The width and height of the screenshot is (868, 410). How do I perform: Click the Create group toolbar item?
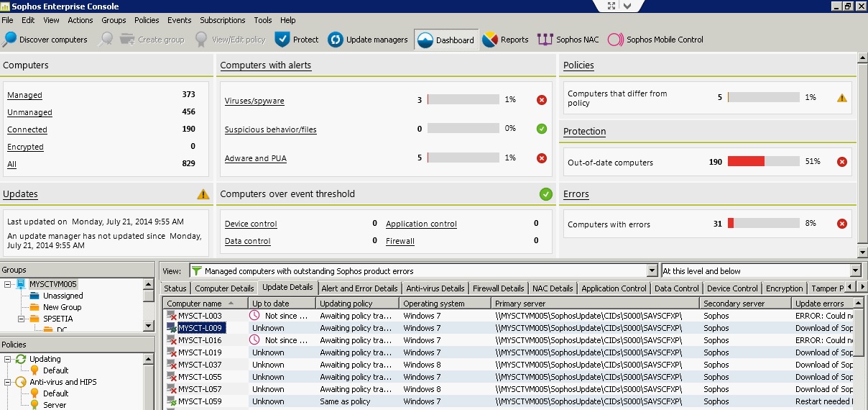pos(152,40)
